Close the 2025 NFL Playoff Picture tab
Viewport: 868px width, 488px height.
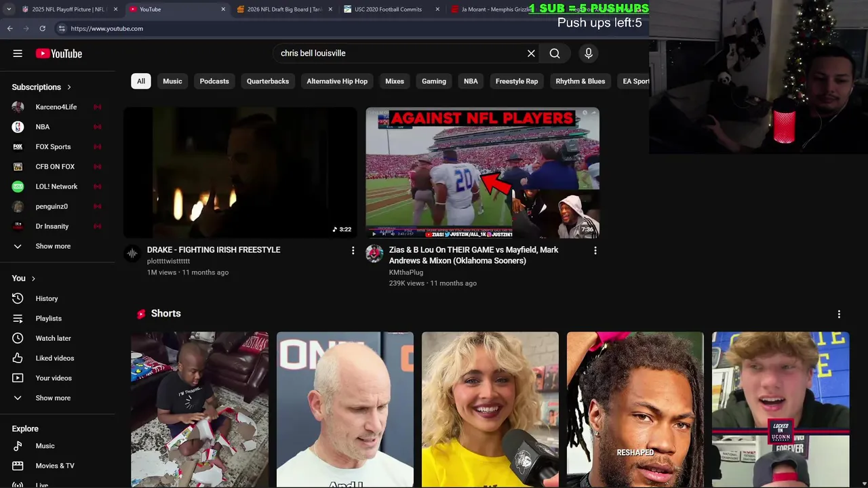(115, 9)
